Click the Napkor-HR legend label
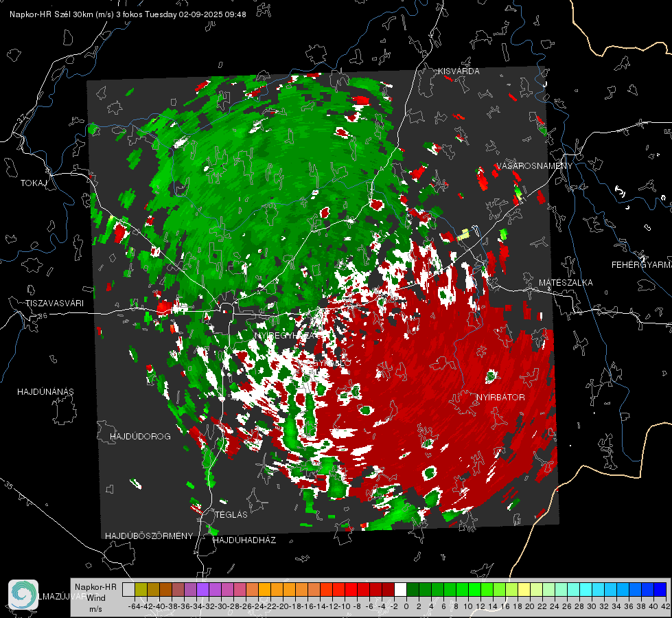672x618 pixels. click(95, 587)
